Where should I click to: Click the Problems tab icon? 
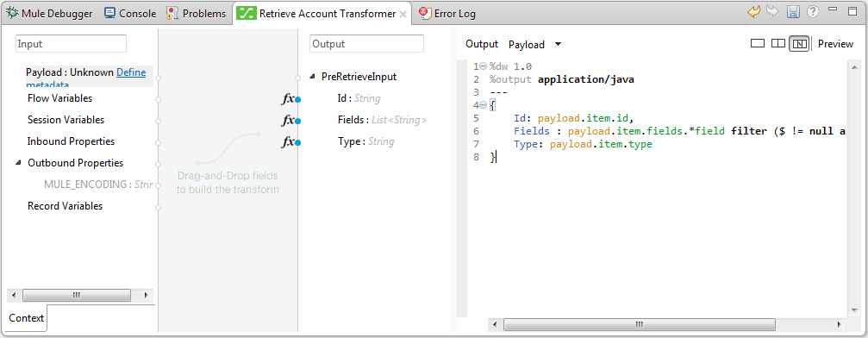(x=172, y=13)
